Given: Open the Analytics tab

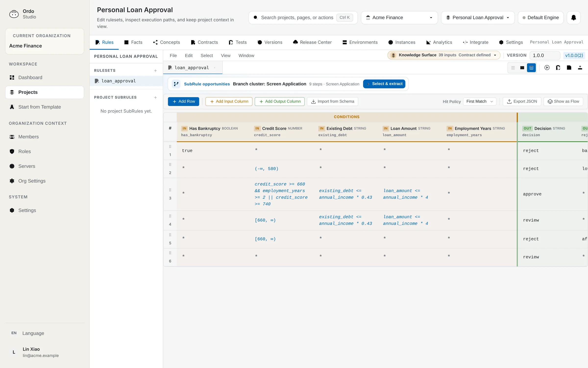Looking at the screenshot, I should click(439, 42).
